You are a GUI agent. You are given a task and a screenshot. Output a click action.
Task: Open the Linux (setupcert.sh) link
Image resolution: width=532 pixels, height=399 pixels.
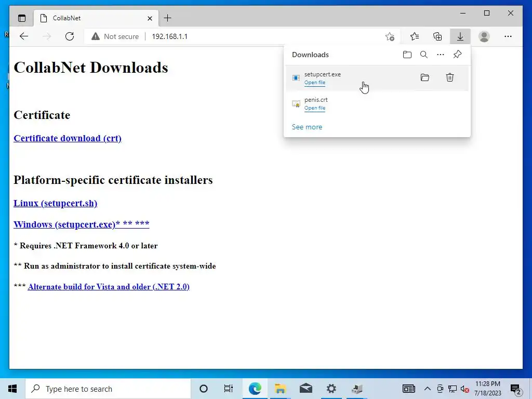click(55, 203)
